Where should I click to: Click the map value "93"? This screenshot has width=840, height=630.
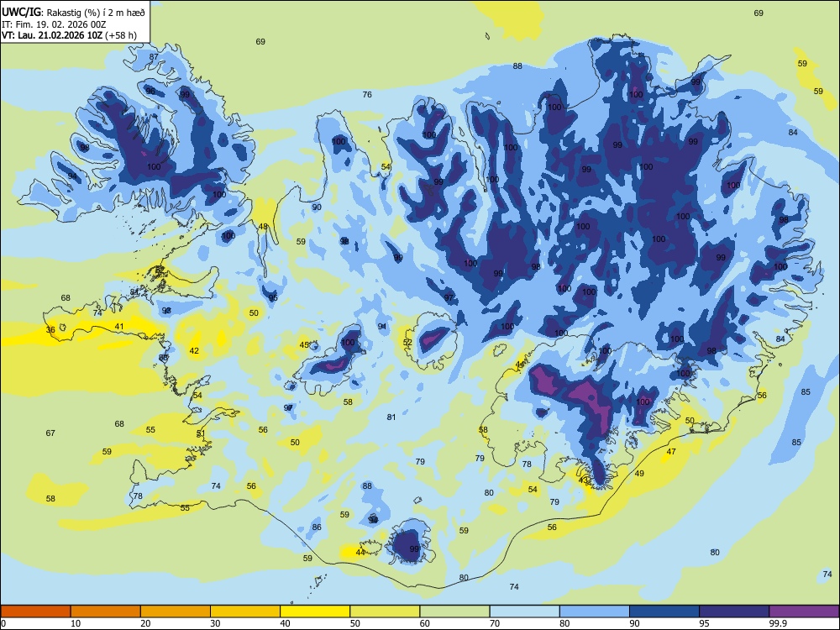[x=166, y=311]
